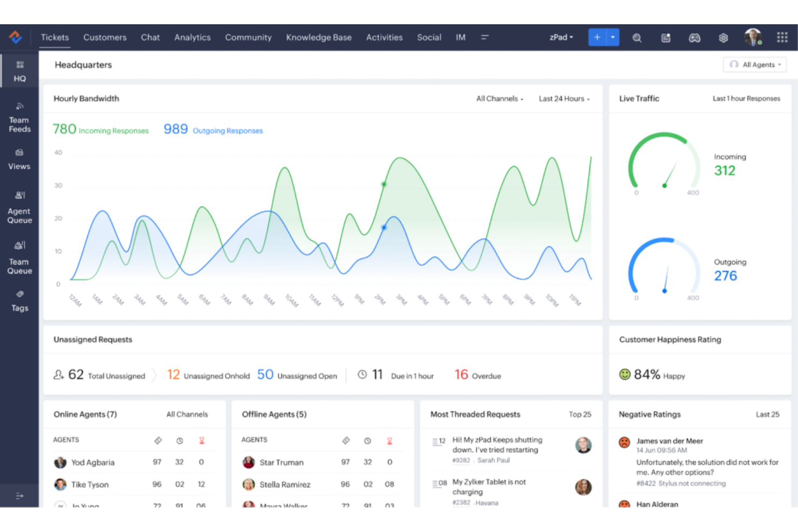
Task: Open the Knowledge Base menu item
Action: (319, 37)
